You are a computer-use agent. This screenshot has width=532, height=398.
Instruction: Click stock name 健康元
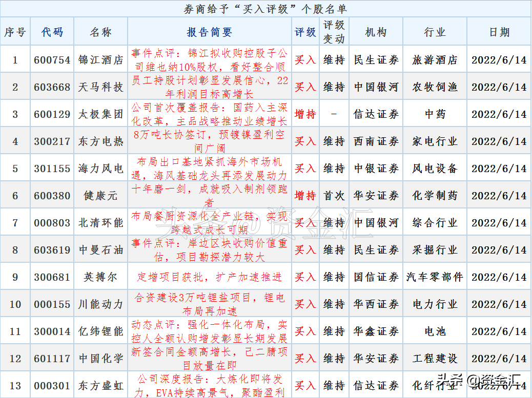100,196
